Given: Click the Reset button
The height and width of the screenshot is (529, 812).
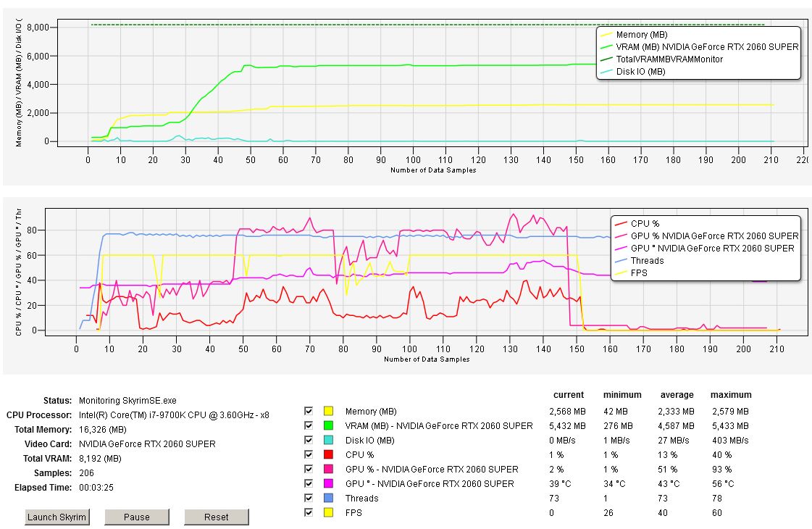Looking at the screenshot, I should (217, 517).
